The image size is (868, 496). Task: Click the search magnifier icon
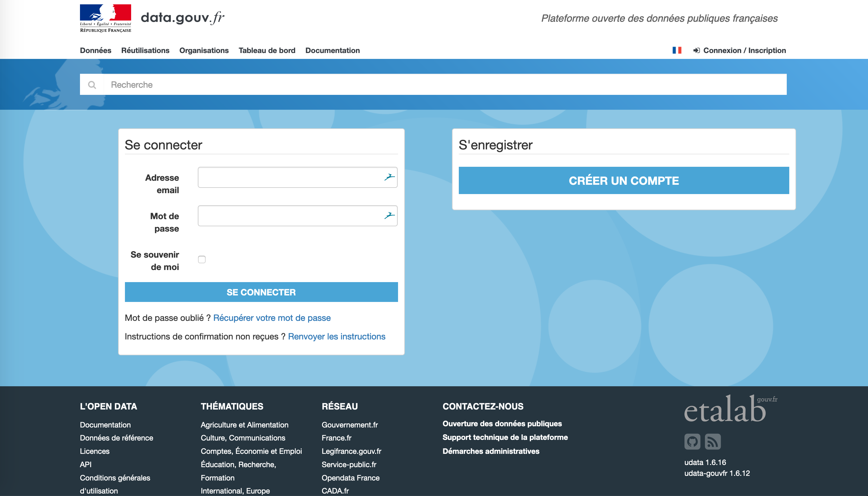click(x=92, y=85)
